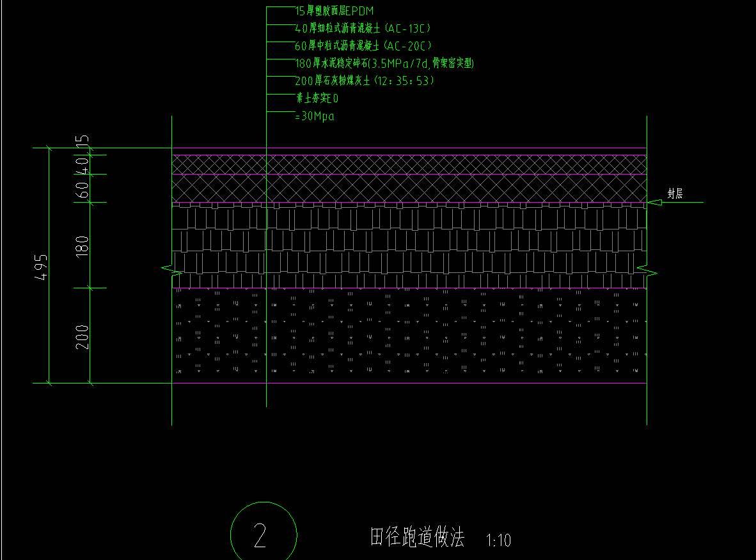Click the 180 dimension value

[83, 246]
